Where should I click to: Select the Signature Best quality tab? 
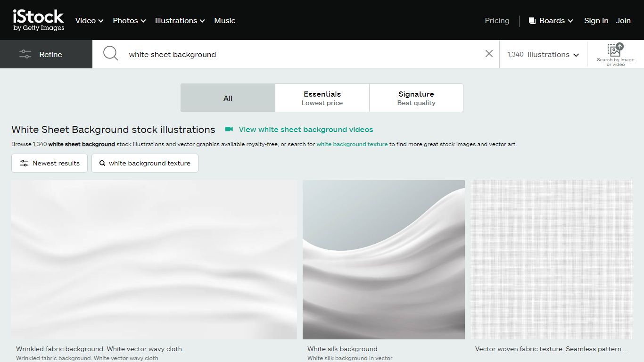coord(416,98)
